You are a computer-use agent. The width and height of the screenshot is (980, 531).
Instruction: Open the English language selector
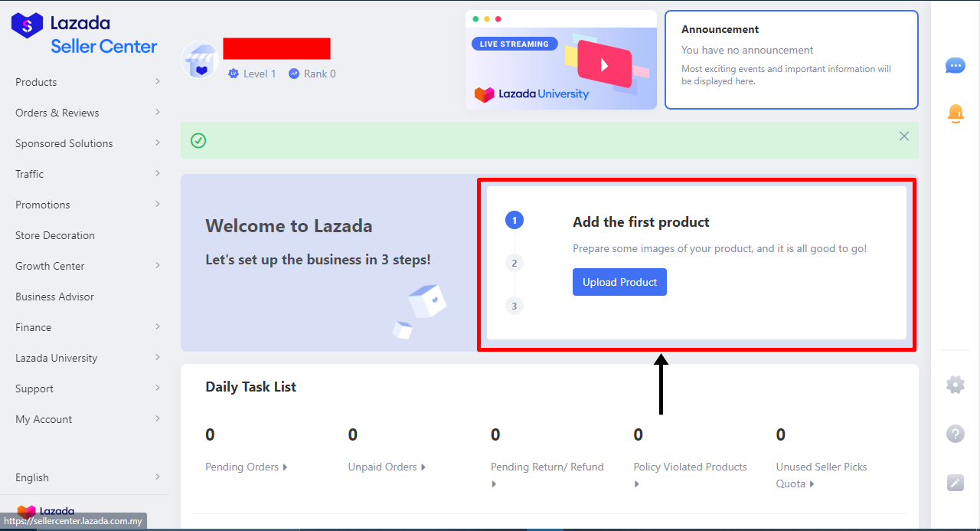88,477
